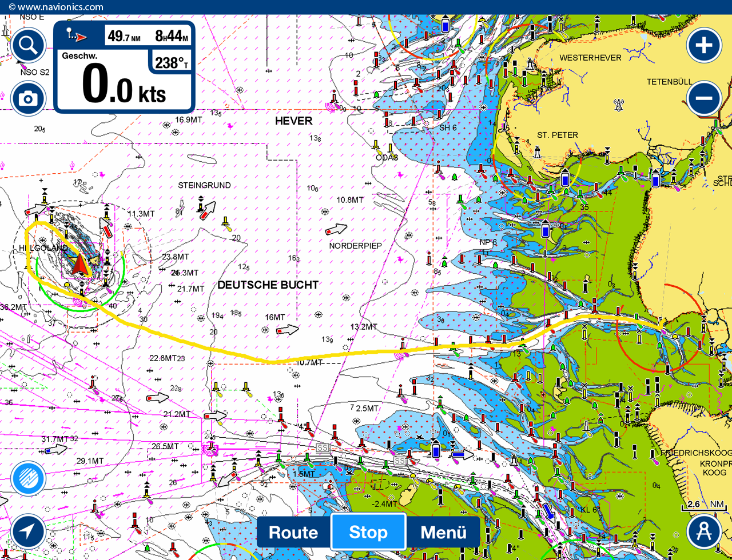Viewport: 732px width, 560px height.
Task: Select the 11.3MT depth sounding
Action: pos(141,214)
